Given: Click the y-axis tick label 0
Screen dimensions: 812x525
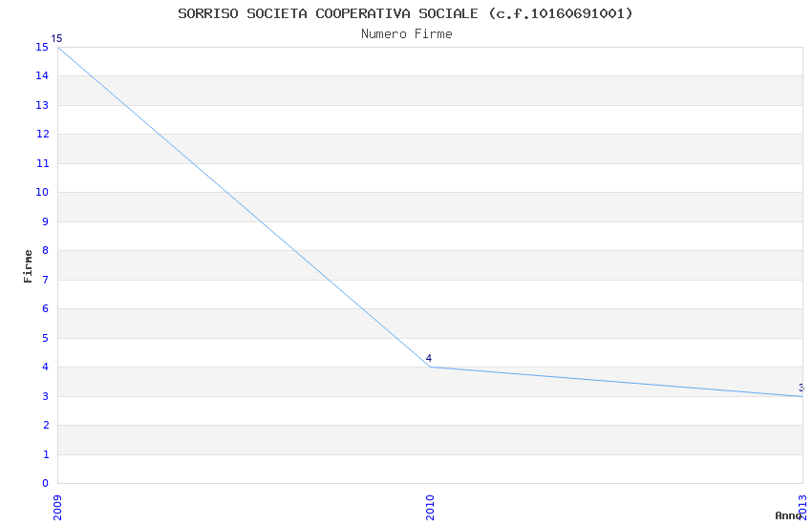Looking at the screenshot, I should [46, 484].
